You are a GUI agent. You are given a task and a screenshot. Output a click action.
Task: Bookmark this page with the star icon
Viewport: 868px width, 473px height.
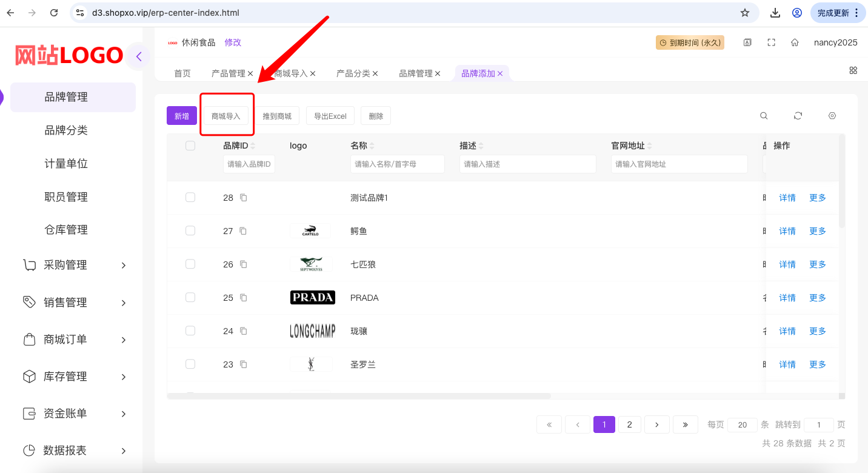pos(745,13)
